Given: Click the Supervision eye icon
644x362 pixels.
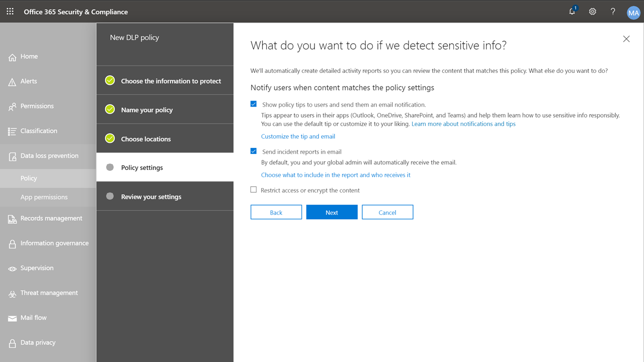Looking at the screenshot, I should [x=13, y=269].
